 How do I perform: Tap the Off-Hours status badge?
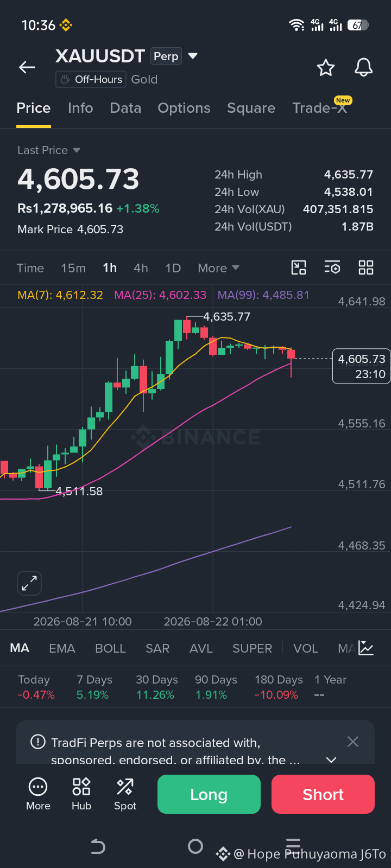point(91,79)
